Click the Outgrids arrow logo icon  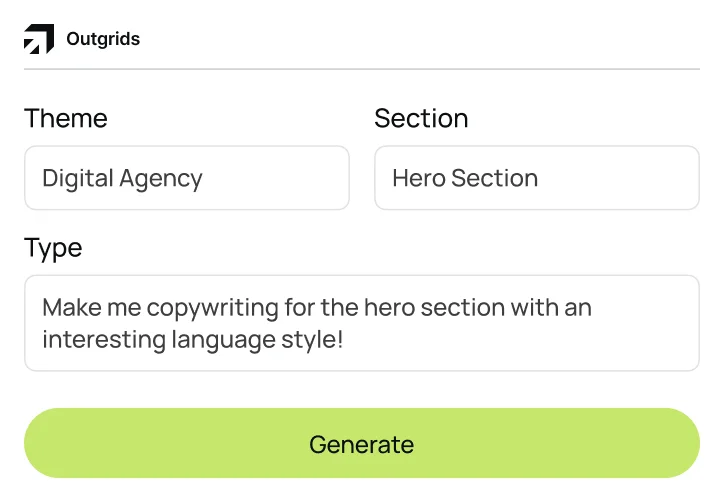point(39,39)
